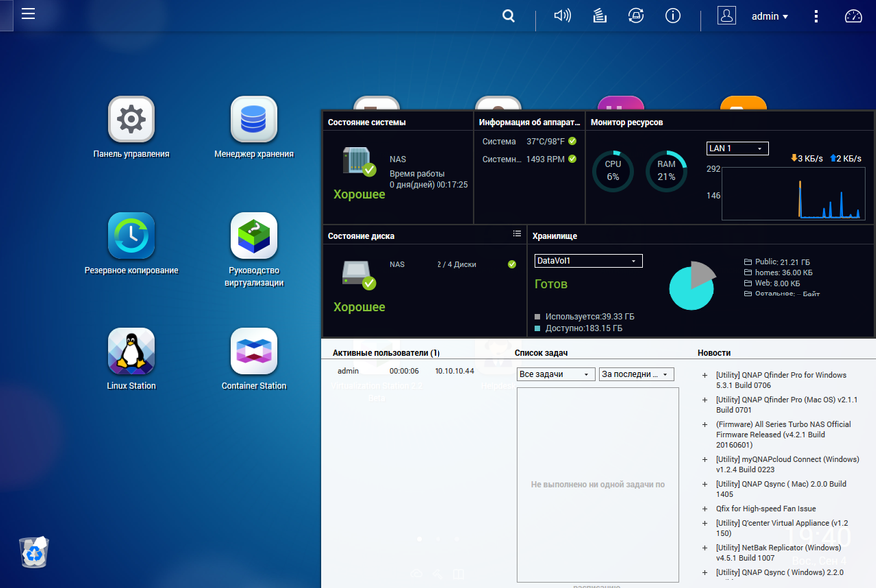Click Новости heading
This screenshot has width=876, height=588.
point(714,353)
